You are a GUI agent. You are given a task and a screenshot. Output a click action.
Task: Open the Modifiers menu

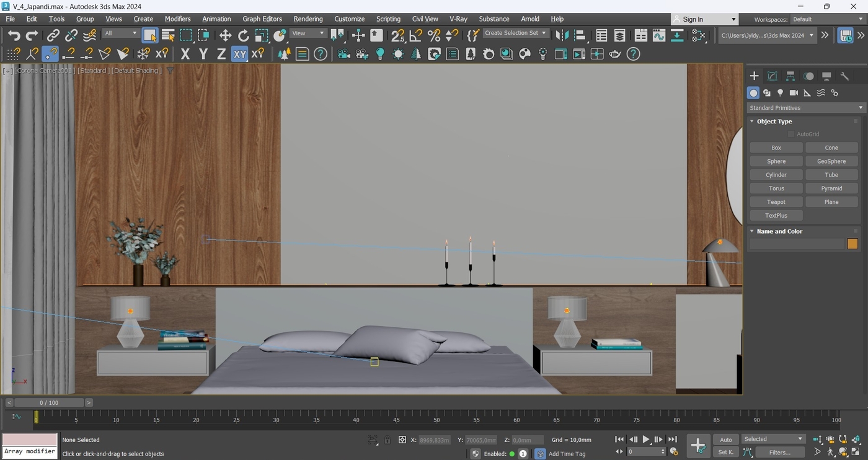tap(177, 19)
